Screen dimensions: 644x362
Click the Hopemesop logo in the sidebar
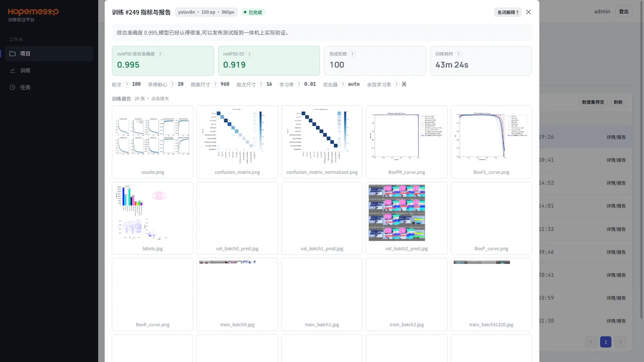click(x=33, y=12)
